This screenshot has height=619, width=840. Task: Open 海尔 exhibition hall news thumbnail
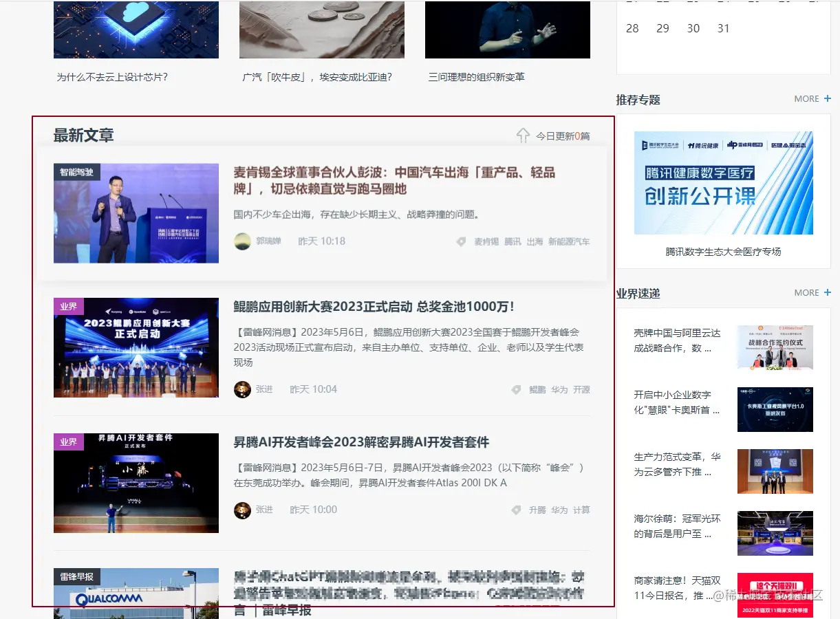pyautogui.click(x=775, y=533)
